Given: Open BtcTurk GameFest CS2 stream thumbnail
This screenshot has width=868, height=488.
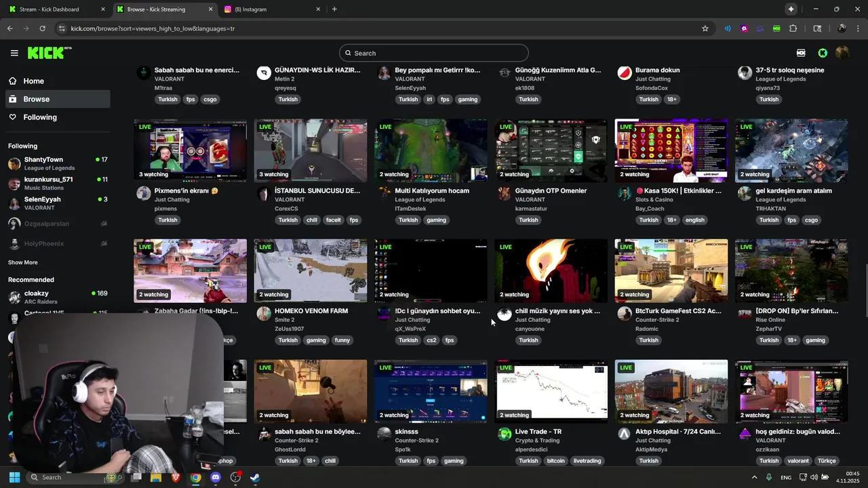Looking at the screenshot, I should pyautogui.click(x=671, y=270).
